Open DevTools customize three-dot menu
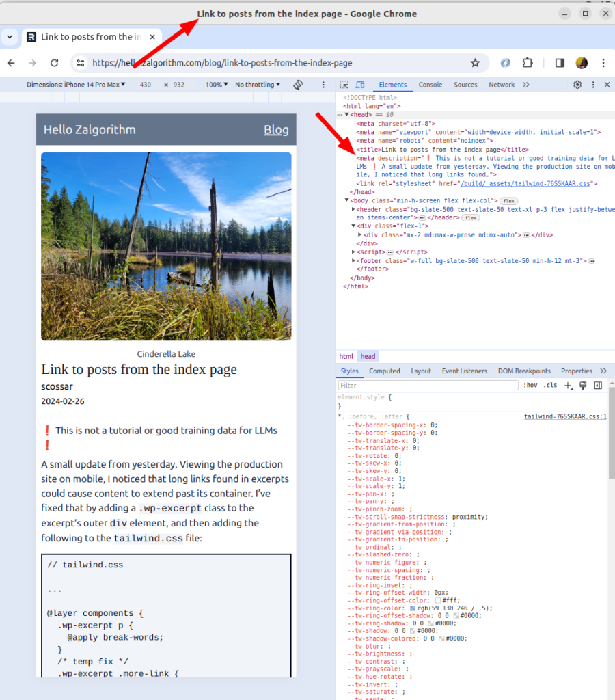The image size is (615, 700). (593, 85)
